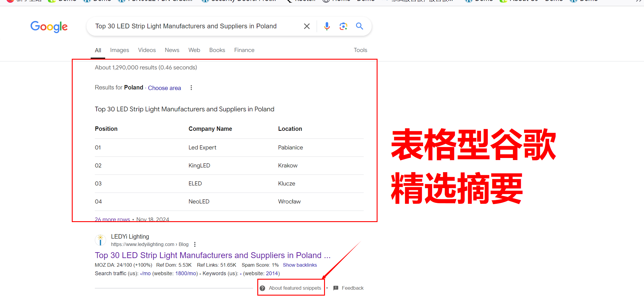Screen dimensions: 644x308
Task: Open Google Lens image search icon
Action: point(343,26)
